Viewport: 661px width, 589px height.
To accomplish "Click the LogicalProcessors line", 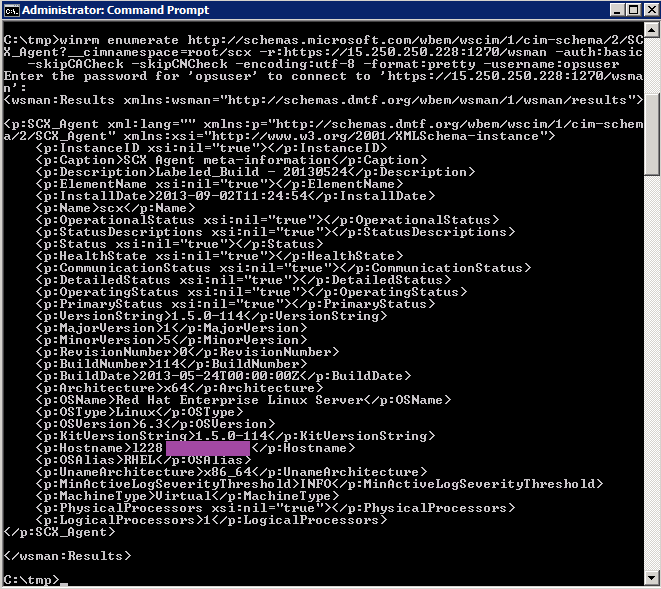I will (211, 520).
